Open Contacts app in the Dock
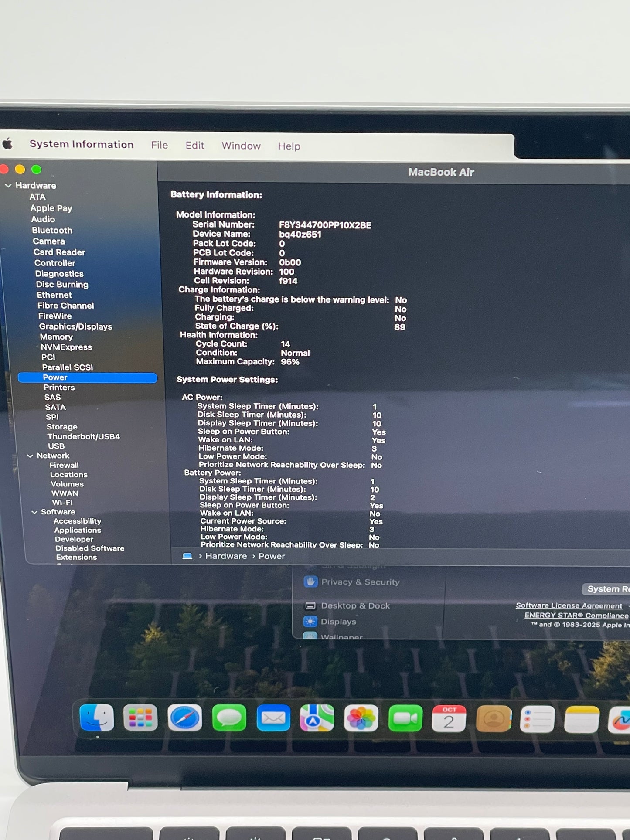Viewport: 630px width, 840px height. point(494,718)
